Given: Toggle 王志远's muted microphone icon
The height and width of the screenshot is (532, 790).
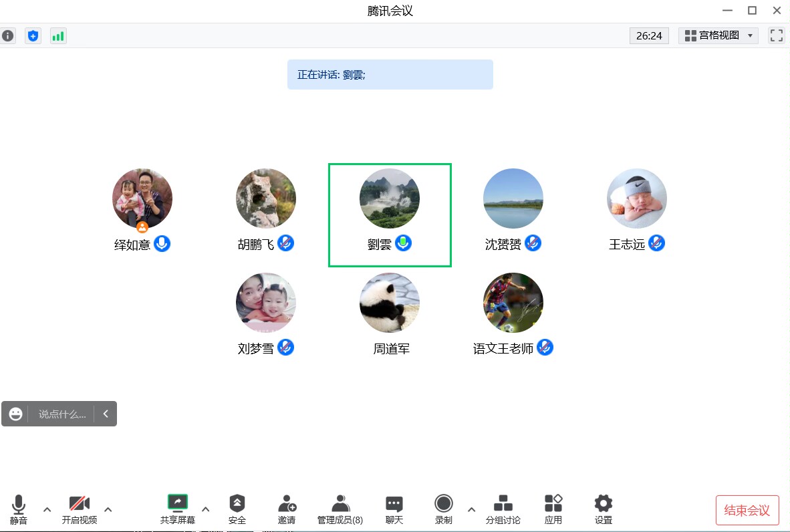Looking at the screenshot, I should pos(656,243).
